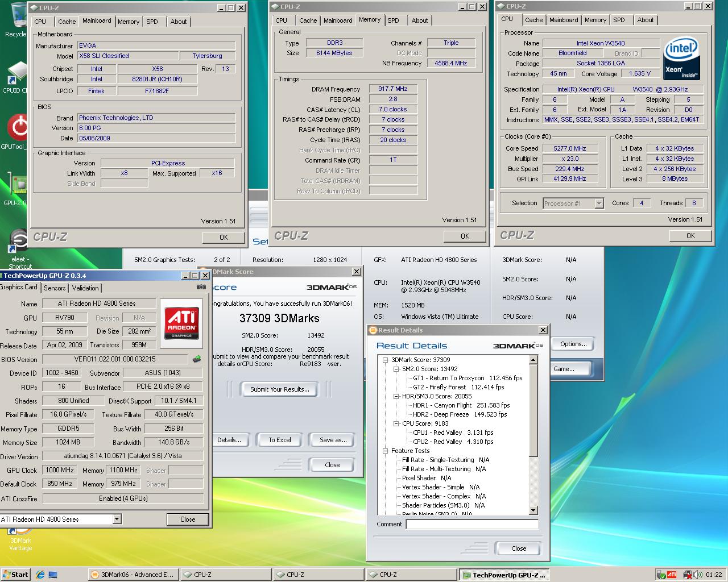Switch to the Sensors tab in GPU-Z
This screenshot has height=582, width=728.
(x=55, y=288)
